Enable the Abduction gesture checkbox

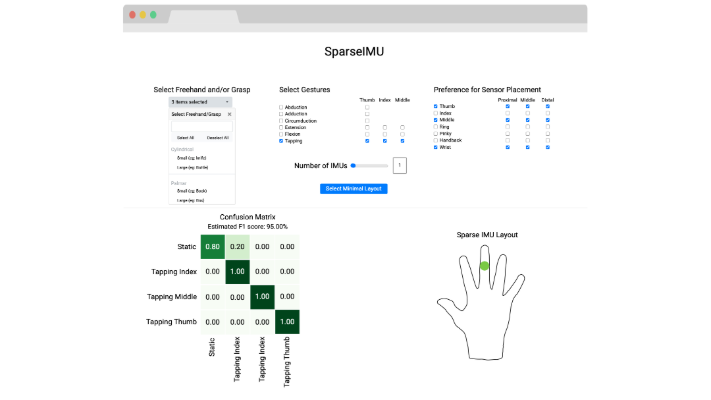coord(281,107)
